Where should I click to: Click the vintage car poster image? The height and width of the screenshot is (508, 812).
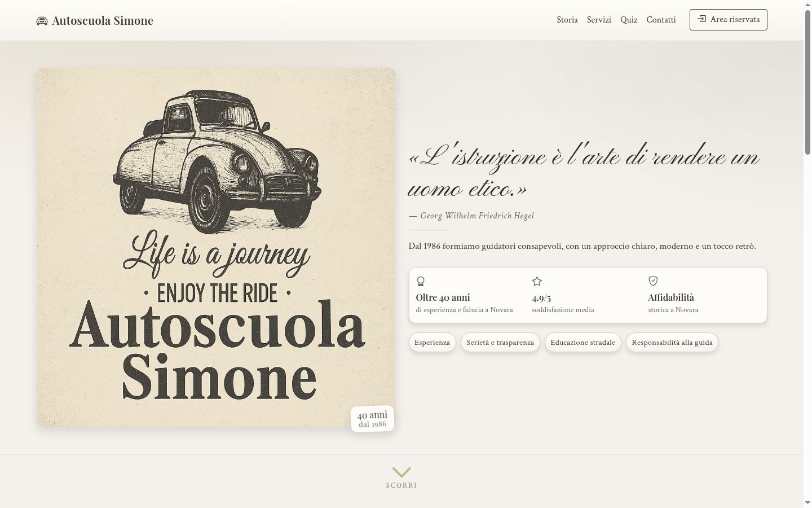coord(216,247)
